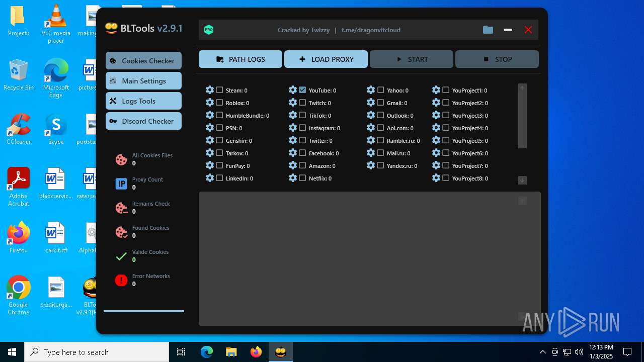Open settings gear for Yandex.ru

click(x=371, y=165)
